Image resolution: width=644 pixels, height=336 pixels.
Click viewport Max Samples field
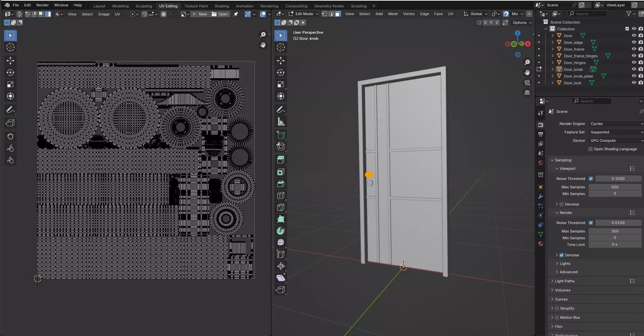coord(615,187)
